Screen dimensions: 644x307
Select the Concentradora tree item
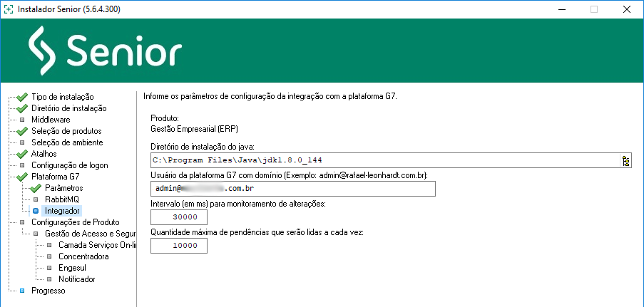83,256
